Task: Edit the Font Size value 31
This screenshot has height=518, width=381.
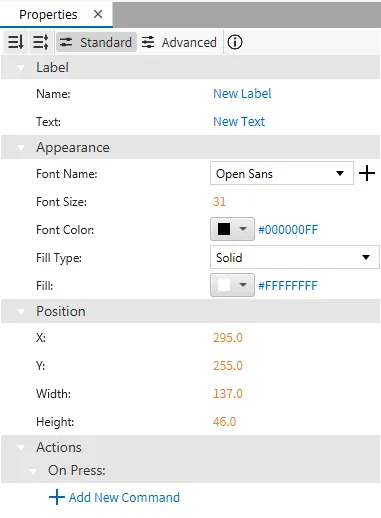Action: pos(219,202)
